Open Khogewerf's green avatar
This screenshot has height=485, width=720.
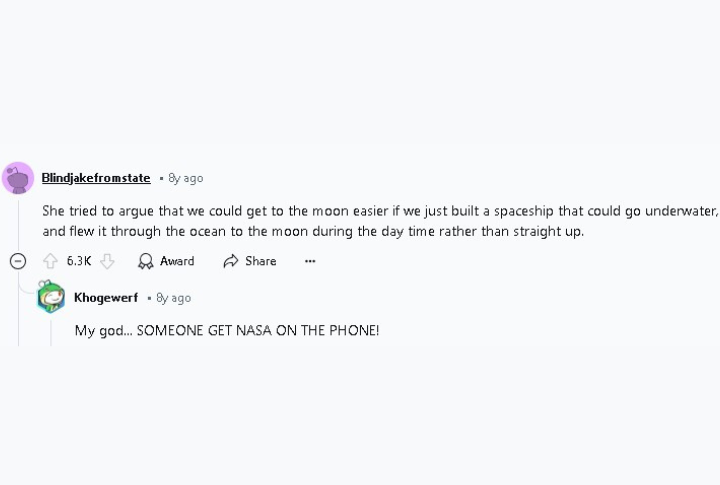(51, 297)
